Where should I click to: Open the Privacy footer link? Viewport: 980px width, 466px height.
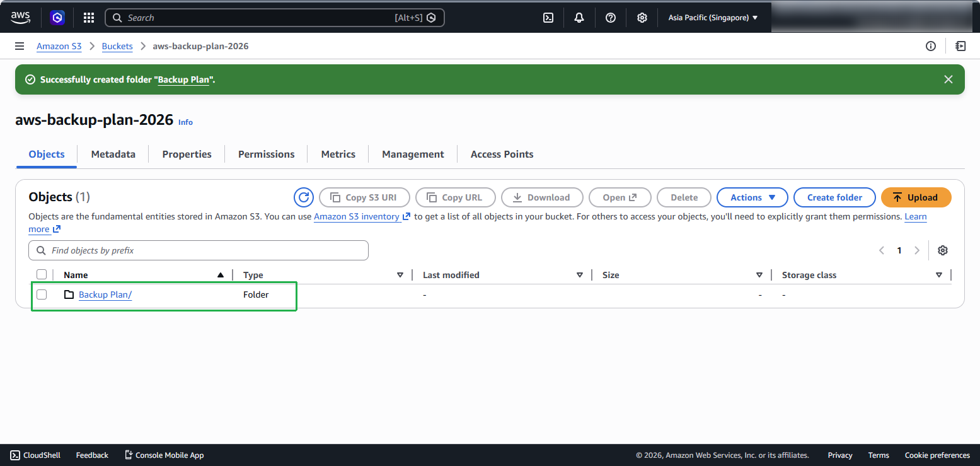pyautogui.click(x=840, y=455)
